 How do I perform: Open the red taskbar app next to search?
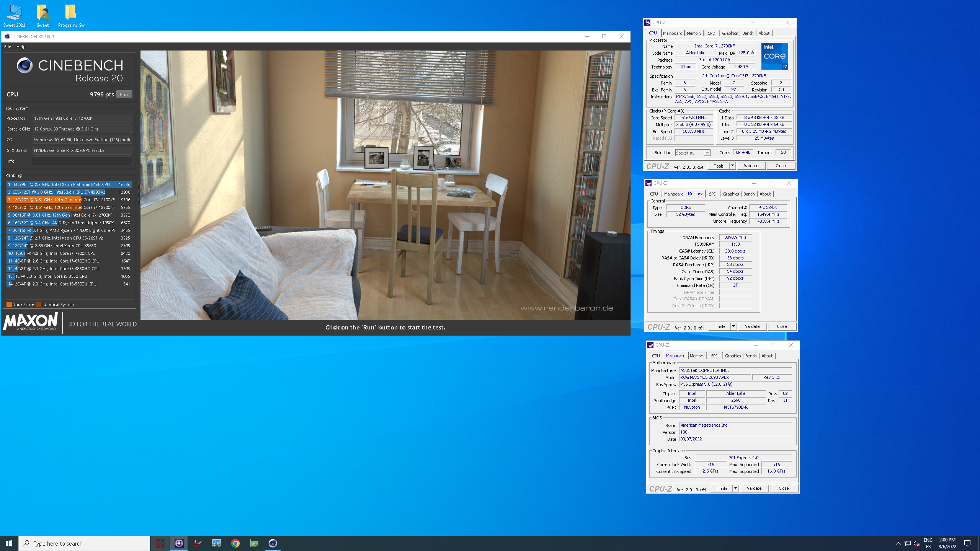point(160,543)
